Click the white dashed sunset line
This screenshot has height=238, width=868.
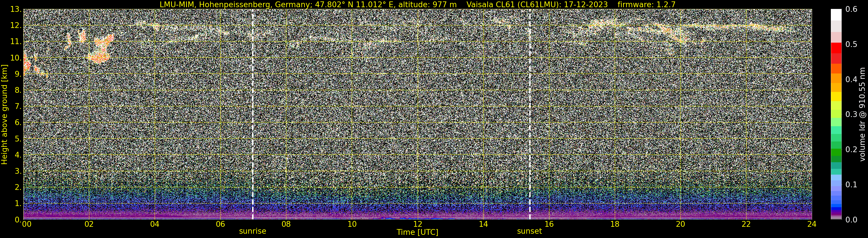(x=530, y=114)
